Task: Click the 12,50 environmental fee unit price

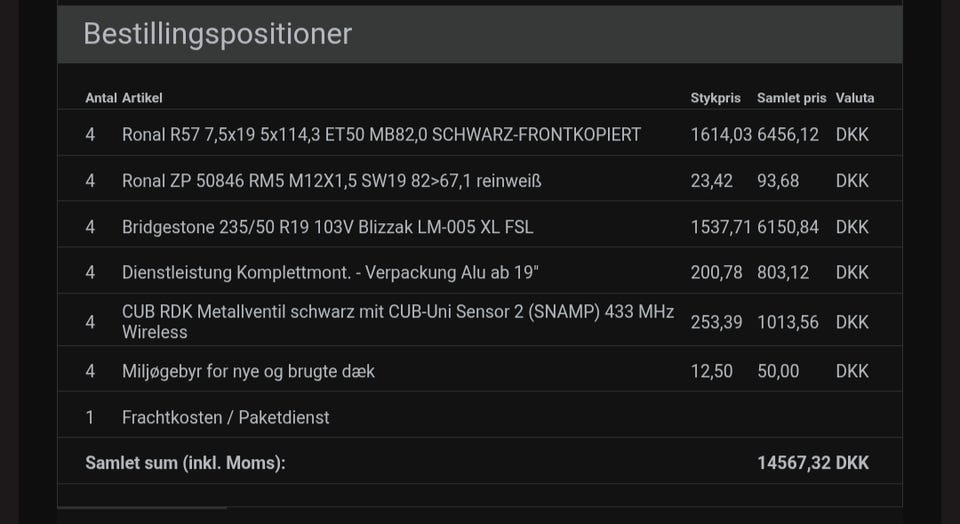Action: point(711,371)
